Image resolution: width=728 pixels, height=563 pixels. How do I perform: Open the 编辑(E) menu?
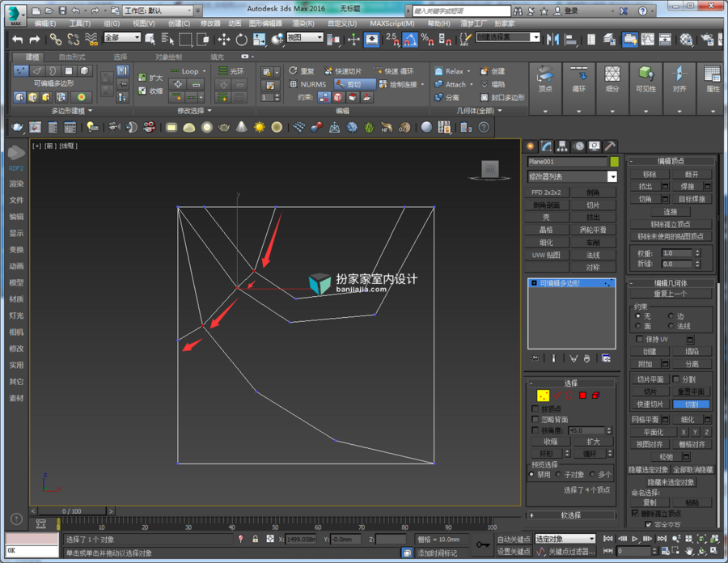click(x=45, y=23)
